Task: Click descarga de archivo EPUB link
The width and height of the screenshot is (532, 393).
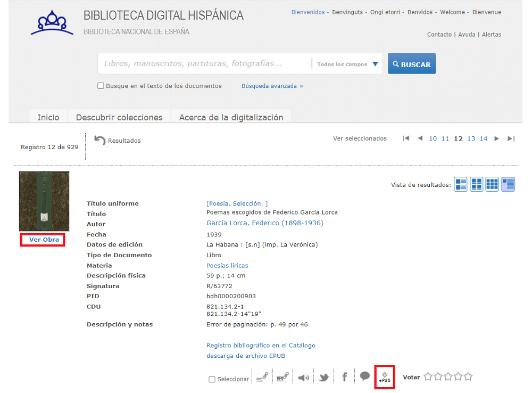Action: pos(246,356)
